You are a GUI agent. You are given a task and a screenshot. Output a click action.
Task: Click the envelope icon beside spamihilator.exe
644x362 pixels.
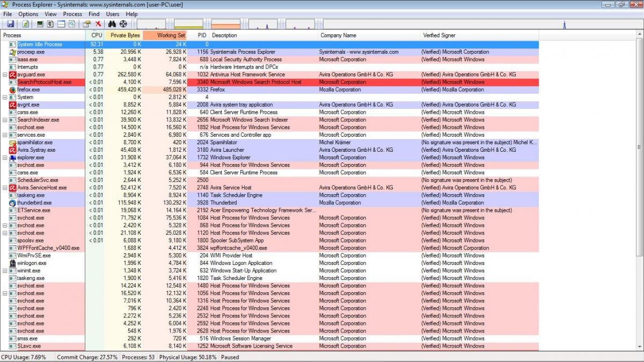pos(13,143)
